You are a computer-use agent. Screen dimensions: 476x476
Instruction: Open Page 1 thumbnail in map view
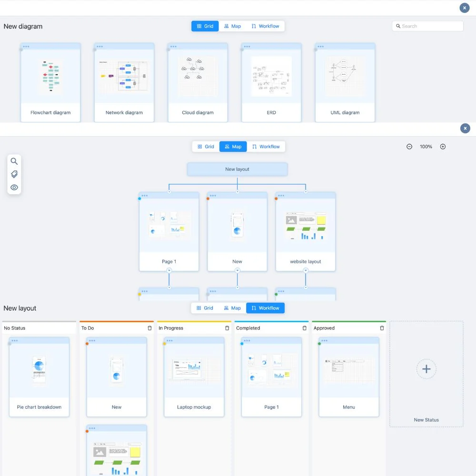(169, 225)
